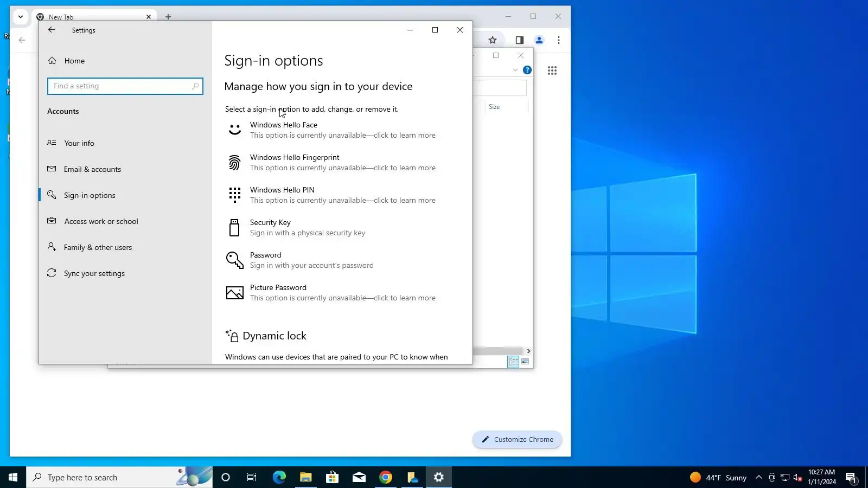
Task: Open Chrome side panel icon
Action: [x=519, y=40]
